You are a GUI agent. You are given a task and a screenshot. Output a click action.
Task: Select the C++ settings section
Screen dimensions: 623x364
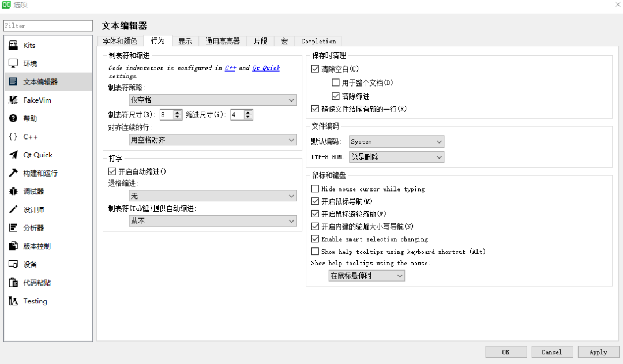pos(28,137)
